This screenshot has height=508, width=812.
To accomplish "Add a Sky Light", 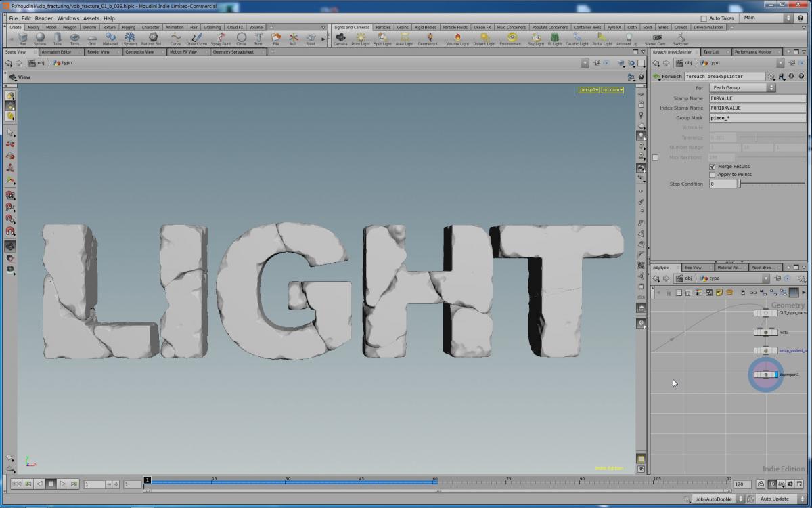I will (x=536, y=39).
